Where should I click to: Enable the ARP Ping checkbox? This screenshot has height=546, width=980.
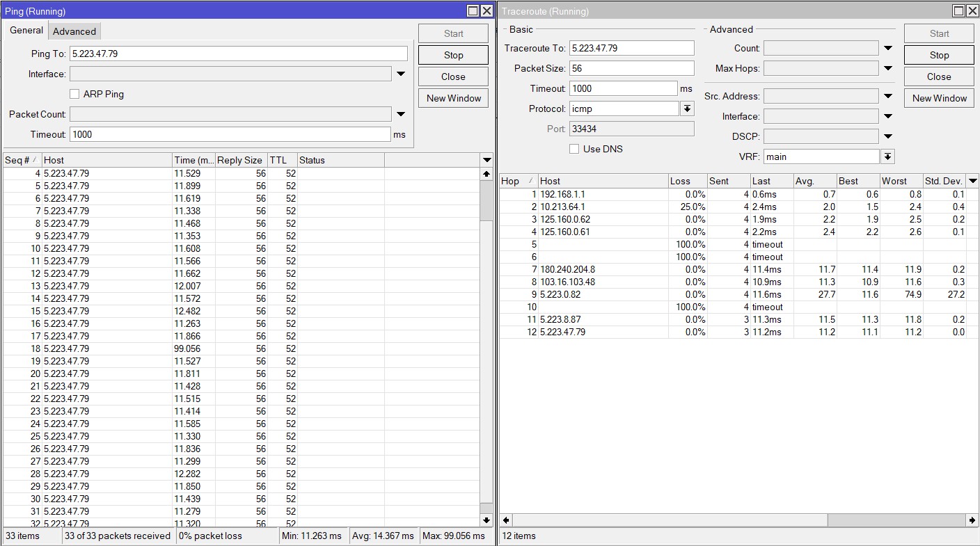click(74, 94)
